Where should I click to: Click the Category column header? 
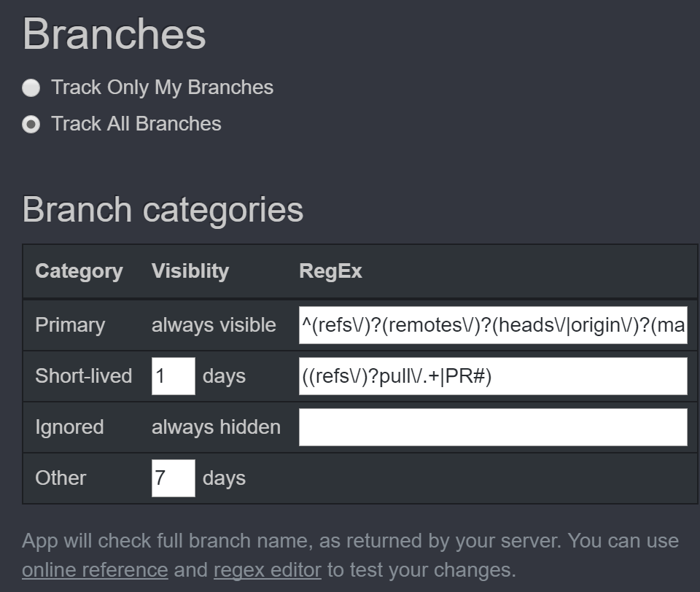click(79, 271)
